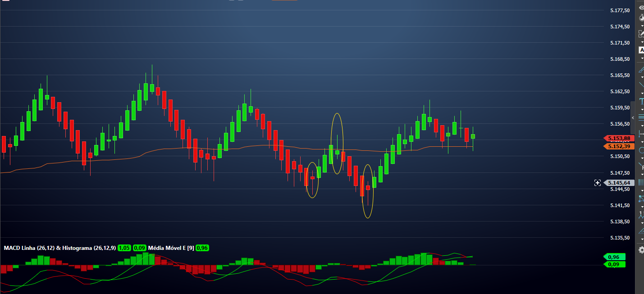Select the vertical lines cycle tool
Image resolution: width=644 pixels, height=294 pixels.
coord(641,182)
